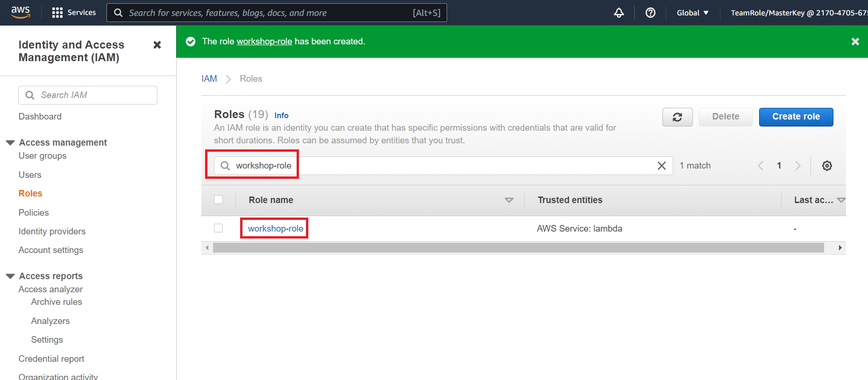Open the workshop-role table link
Screen dimensions: 868x380
[x=276, y=229]
